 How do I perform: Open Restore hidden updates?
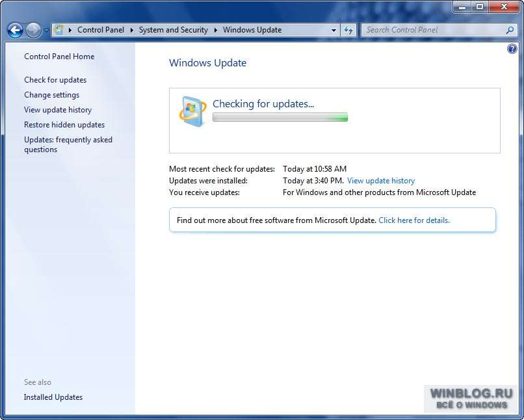click(64, 125)
